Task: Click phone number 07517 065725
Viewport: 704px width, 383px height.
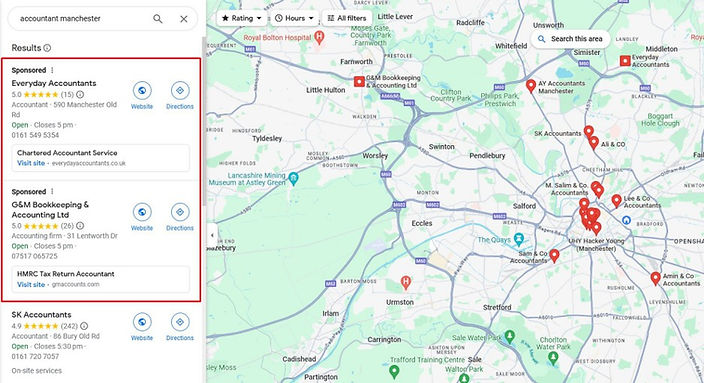Action: [x=35, y=256]
